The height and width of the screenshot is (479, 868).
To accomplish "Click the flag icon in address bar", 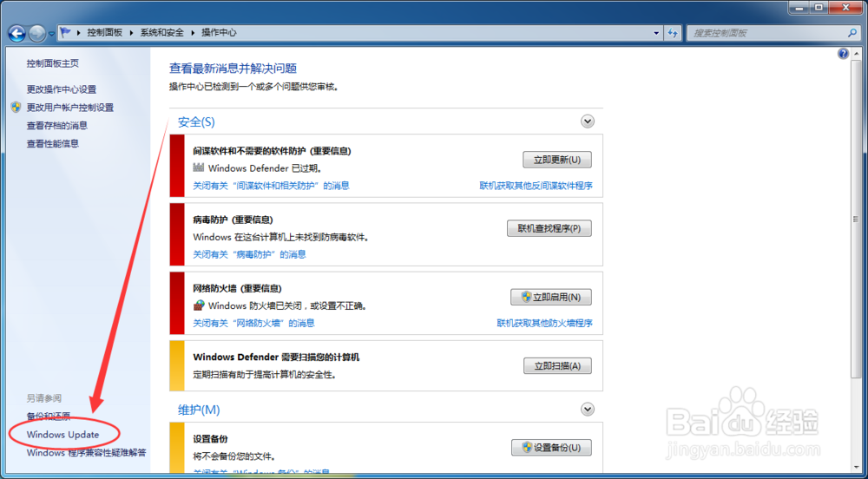I will [x=66, y=33].
